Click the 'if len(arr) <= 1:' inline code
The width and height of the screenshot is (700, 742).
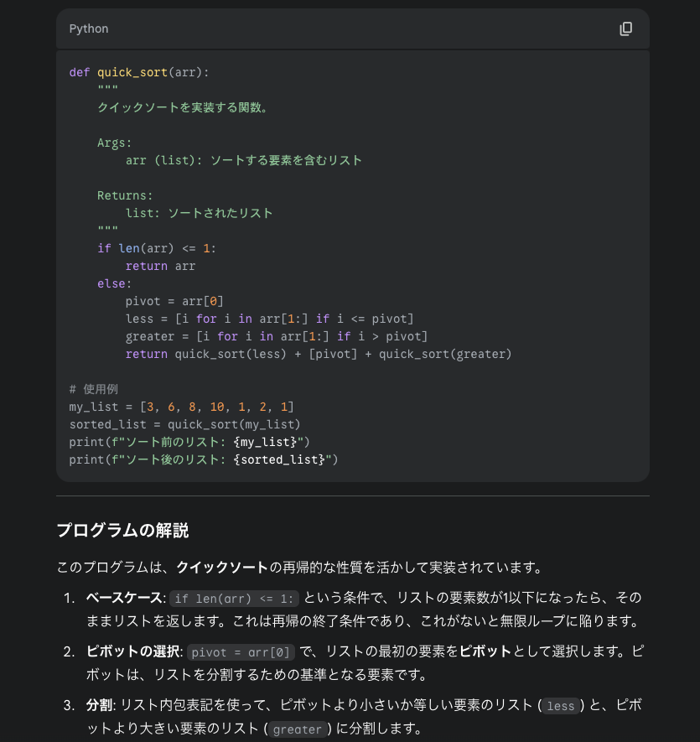click(234, 599)
